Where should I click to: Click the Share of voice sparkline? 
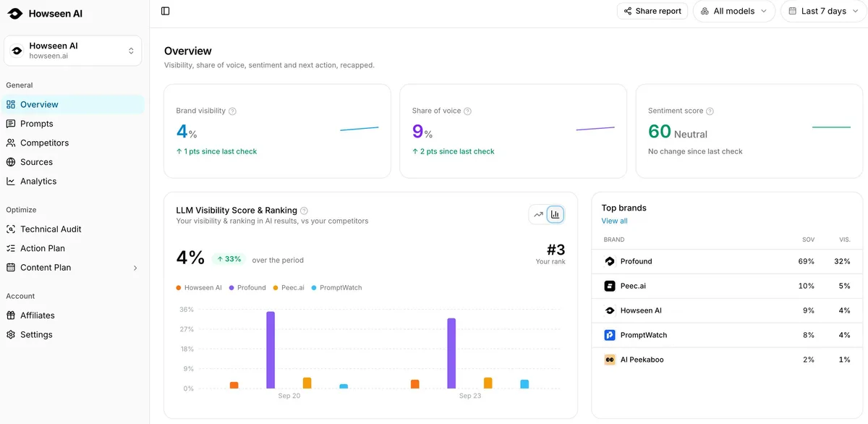point(595,129)
